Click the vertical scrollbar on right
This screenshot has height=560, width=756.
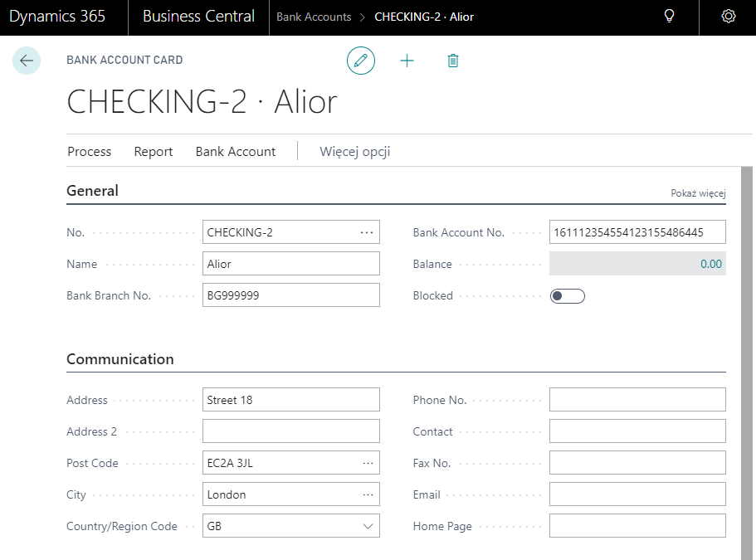pyautogui.click(x=747, y=363)
